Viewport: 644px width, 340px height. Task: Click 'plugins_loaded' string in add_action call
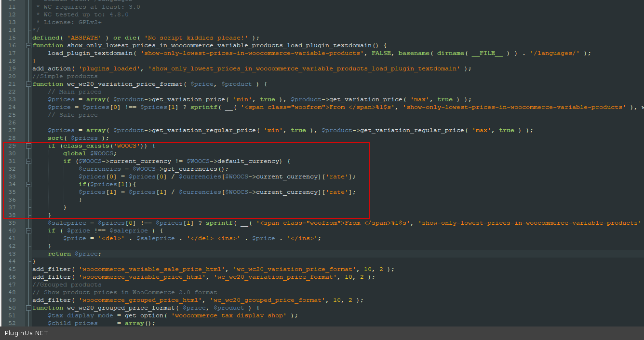click(x=109, y=68)
